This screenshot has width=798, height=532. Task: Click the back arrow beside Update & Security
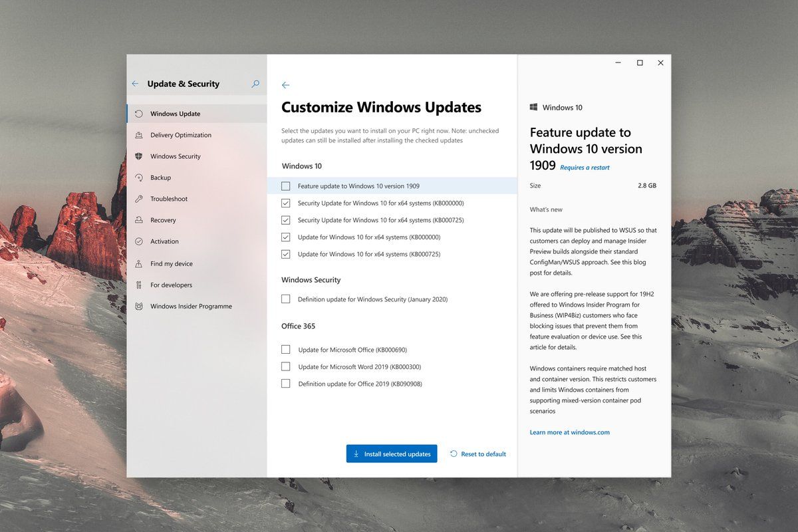click(x=135, y=84)
